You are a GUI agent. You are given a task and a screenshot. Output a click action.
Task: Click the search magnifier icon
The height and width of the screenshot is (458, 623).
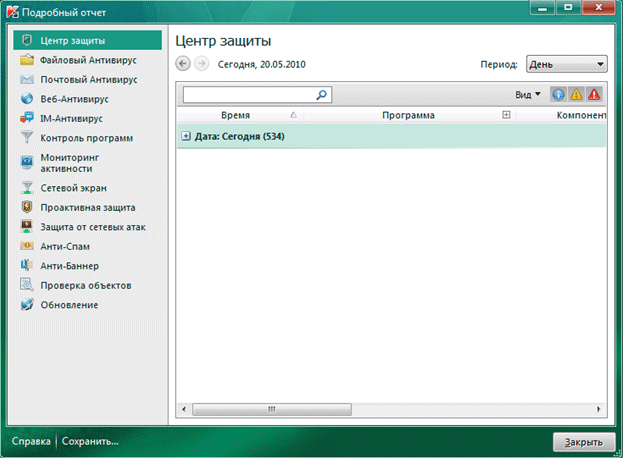tap(321, 95)
